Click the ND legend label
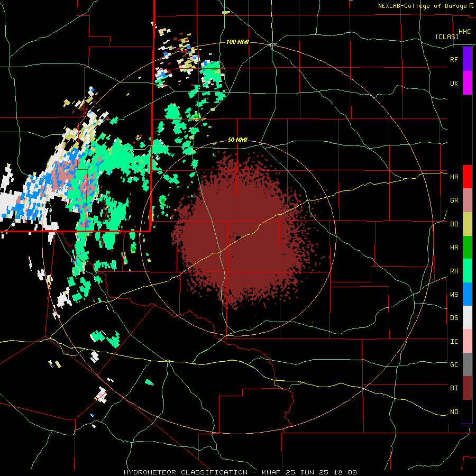 click(454, 412)
